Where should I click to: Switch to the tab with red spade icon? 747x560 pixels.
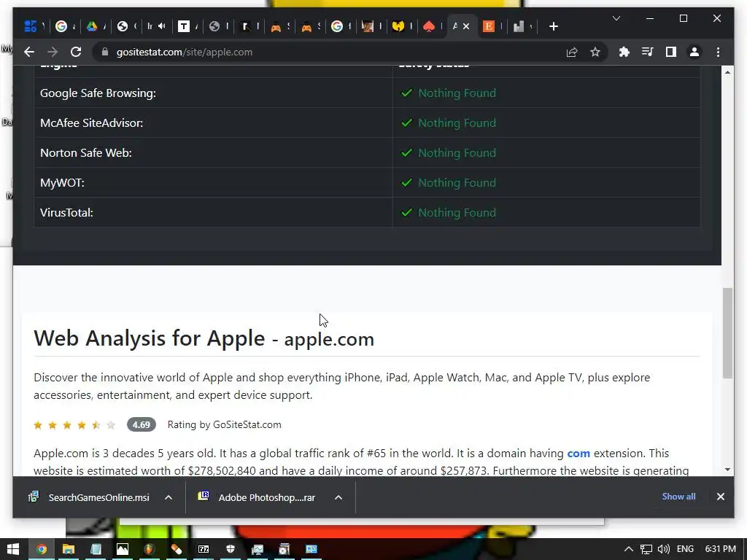(432, 27)
